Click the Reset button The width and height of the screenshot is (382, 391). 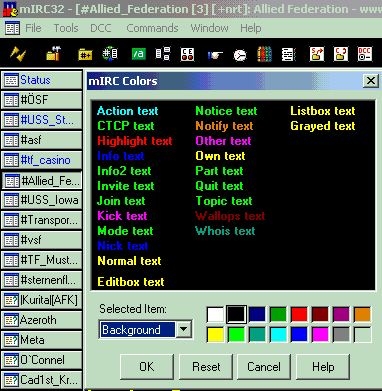pyautogui.click(x=206, y=367)
